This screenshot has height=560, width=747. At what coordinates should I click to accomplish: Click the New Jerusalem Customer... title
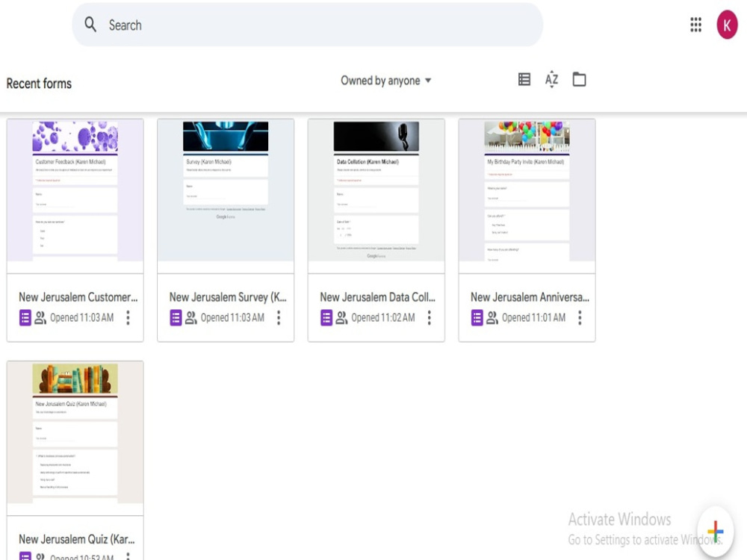[x=78, y=297]
